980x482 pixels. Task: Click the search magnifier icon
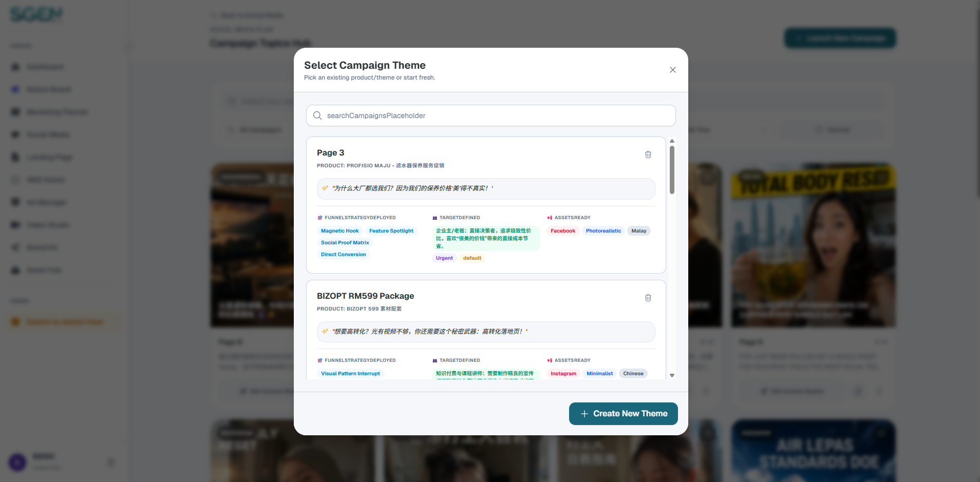pyautogui.click(x=317, y=115)
